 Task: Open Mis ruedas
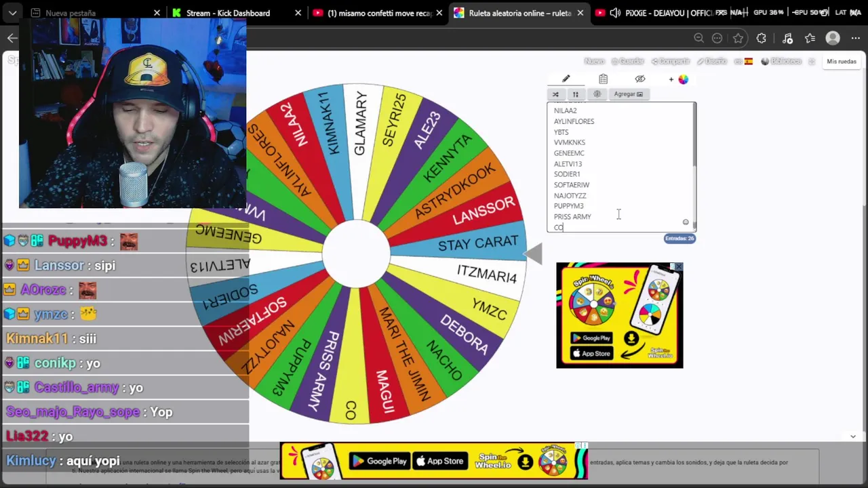pos(842,62)
